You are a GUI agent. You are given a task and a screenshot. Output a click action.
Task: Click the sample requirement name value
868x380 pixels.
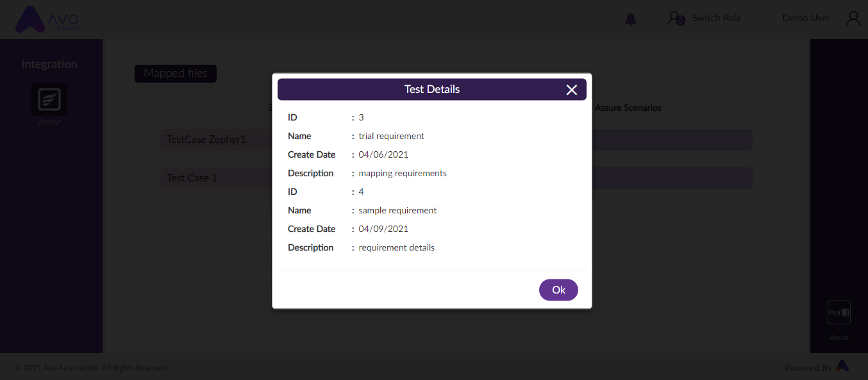pos(398,210)
